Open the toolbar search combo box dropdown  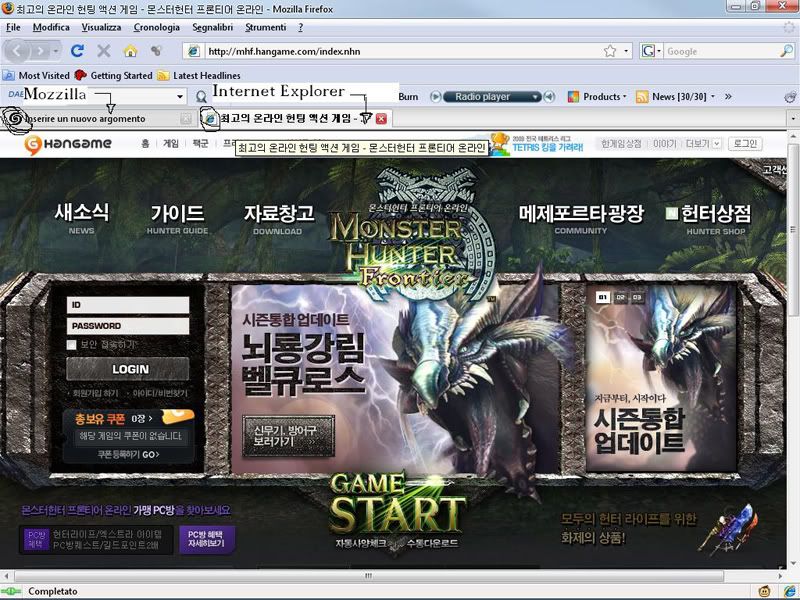(180, 96)
